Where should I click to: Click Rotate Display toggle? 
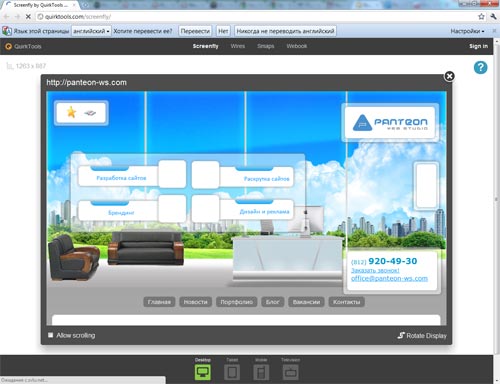click(x=422, y=335)
